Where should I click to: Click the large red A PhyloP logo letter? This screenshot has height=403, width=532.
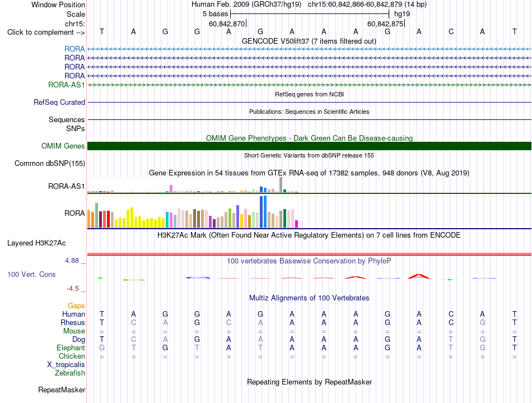(x=419, y=276)
